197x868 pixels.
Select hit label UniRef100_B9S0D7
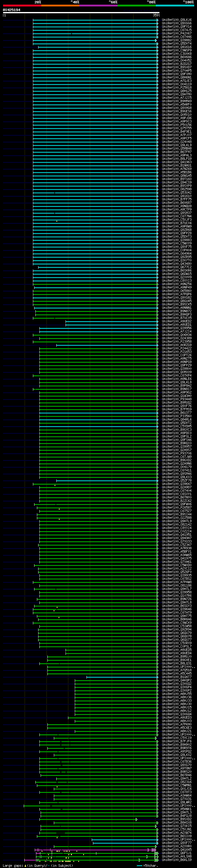coord(177,67)
